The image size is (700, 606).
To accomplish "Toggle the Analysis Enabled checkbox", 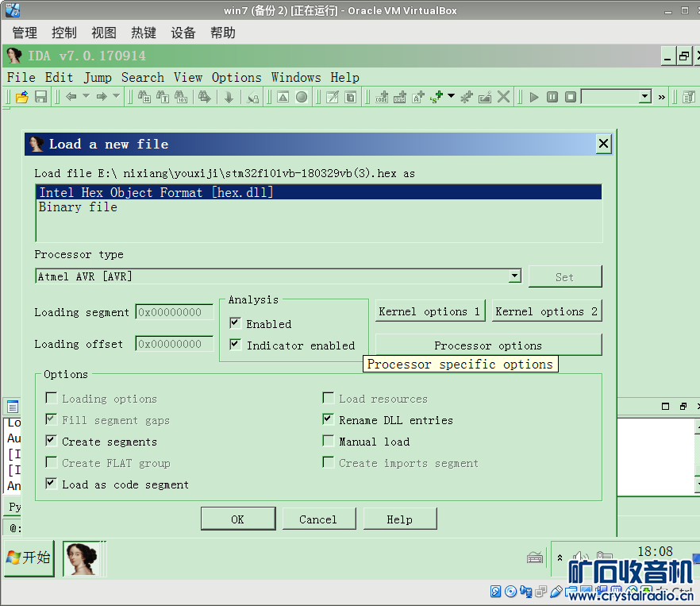I will 235,322.
